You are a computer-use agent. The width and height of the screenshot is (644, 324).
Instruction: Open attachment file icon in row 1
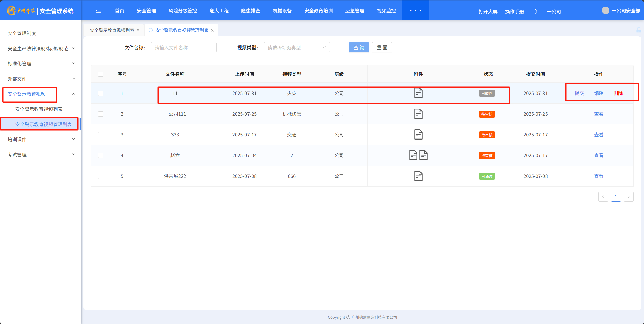click(418, 93)
